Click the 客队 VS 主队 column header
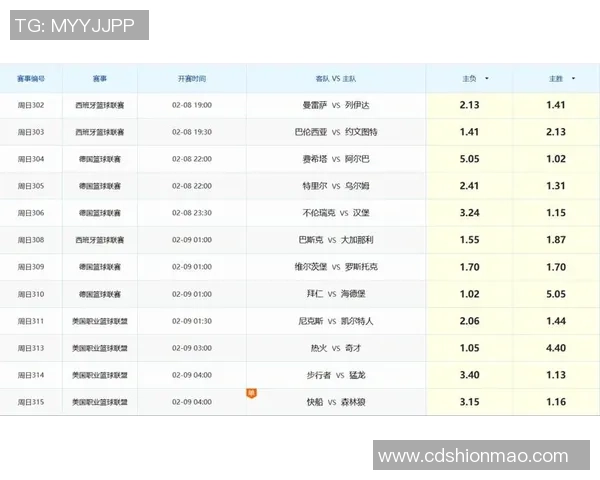Image resolution: width=600 pixels, height=480 pixels. point(336,78)
